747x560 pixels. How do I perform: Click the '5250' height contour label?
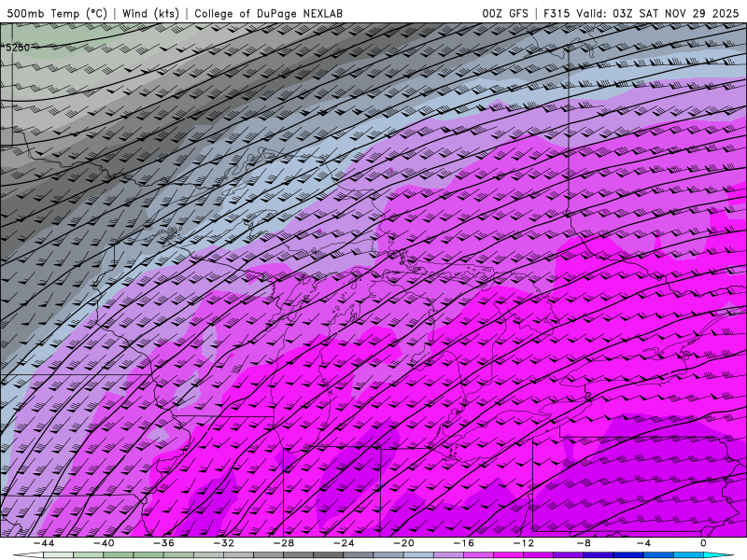coord(17,48)
